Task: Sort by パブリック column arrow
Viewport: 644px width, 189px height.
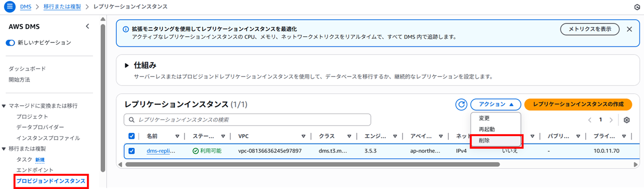Action: coord(578,136)
